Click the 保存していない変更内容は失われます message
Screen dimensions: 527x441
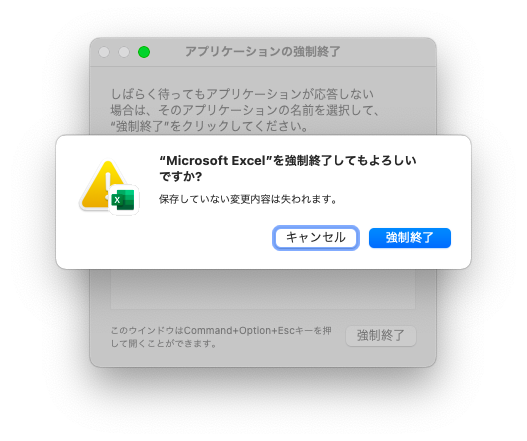[248, 199]
